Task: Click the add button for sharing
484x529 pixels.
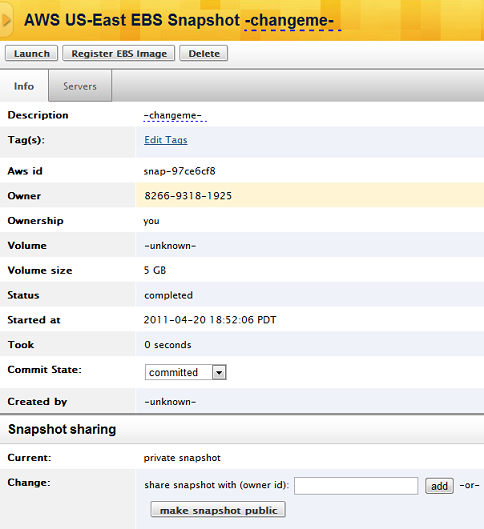Action: 439,486
